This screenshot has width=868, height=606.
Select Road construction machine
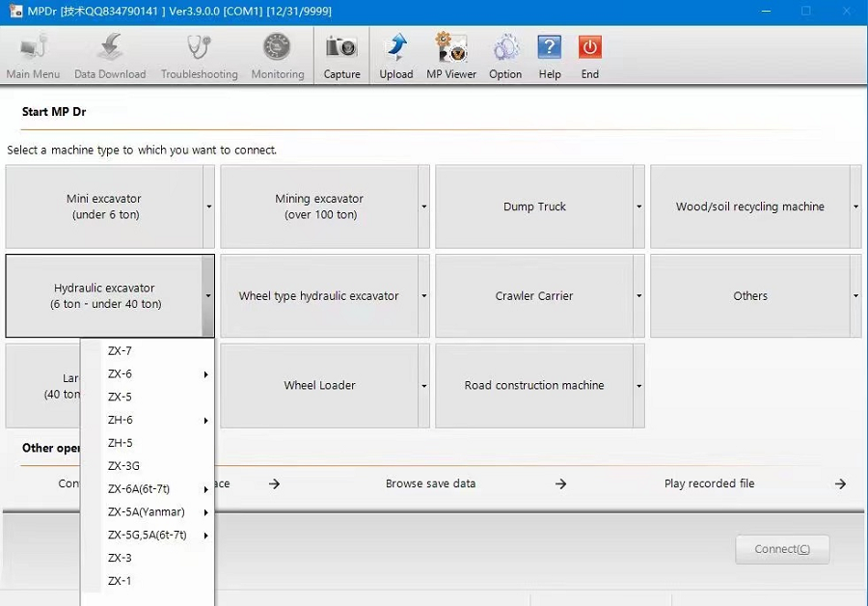(534, 386)
